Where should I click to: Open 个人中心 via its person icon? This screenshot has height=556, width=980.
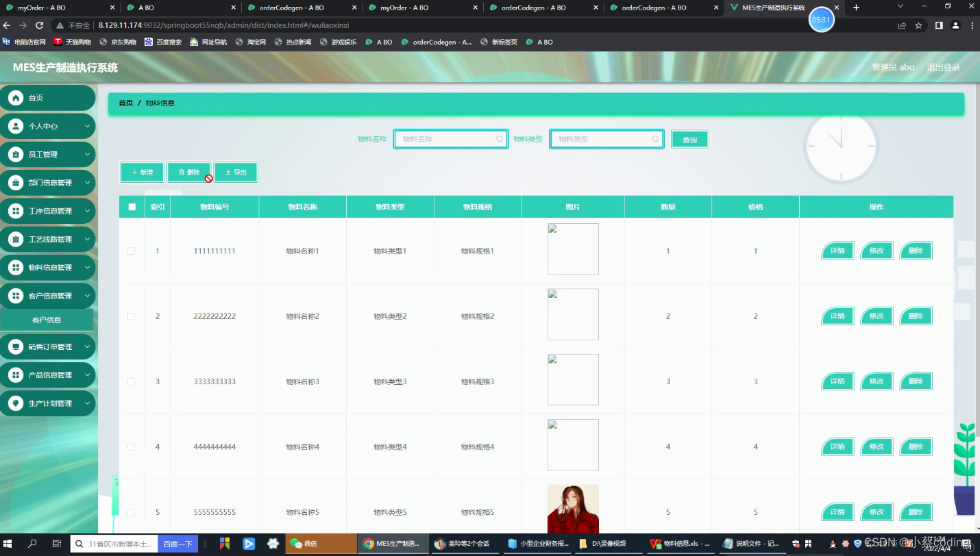pos(15,126)
